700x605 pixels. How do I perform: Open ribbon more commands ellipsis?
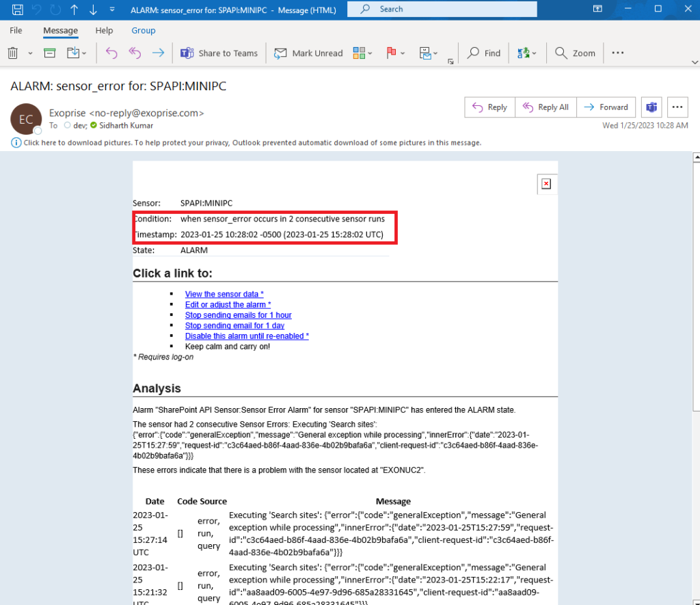(x=618, y=53)
